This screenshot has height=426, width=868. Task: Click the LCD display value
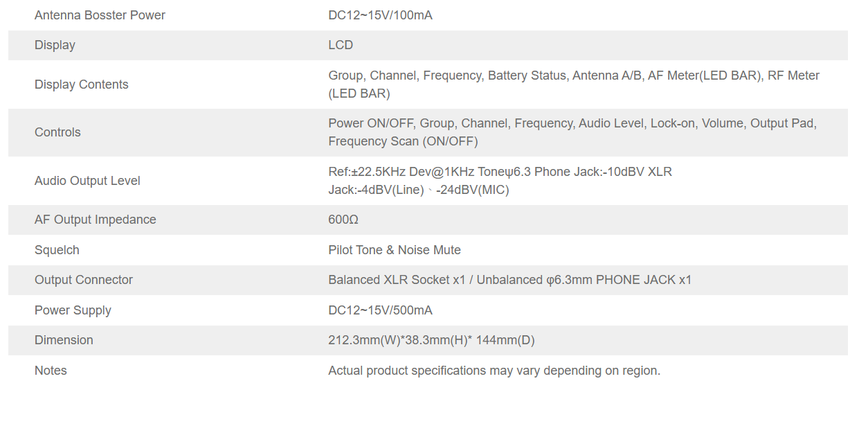tap(341, 45)
